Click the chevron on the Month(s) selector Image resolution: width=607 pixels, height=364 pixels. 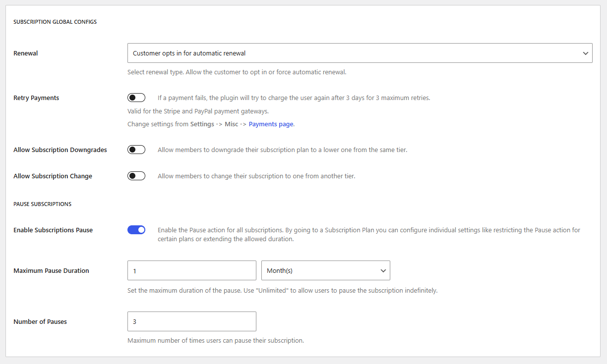click(x=383, y=270)
